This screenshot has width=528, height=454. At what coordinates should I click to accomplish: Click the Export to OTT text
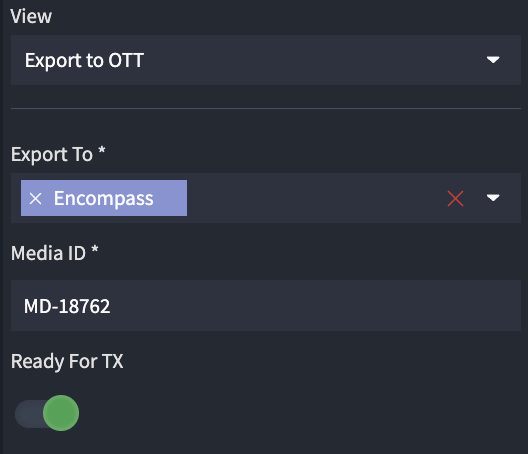coord(84,61)
